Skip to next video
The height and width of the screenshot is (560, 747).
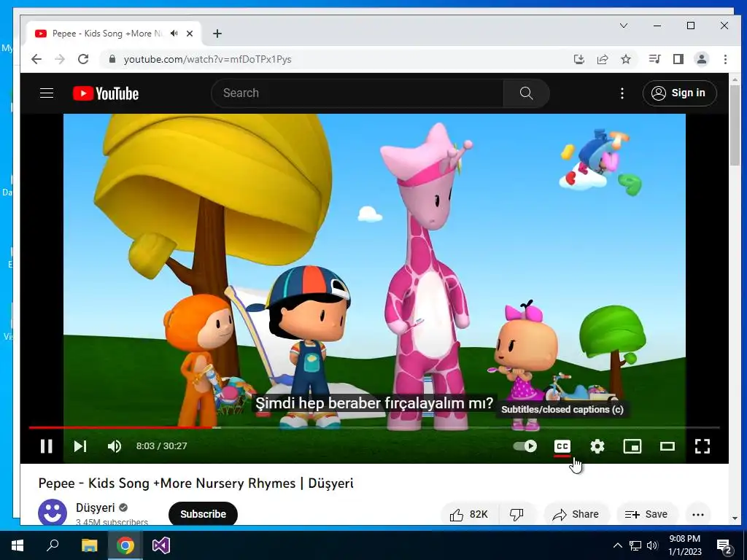[80, 446]
